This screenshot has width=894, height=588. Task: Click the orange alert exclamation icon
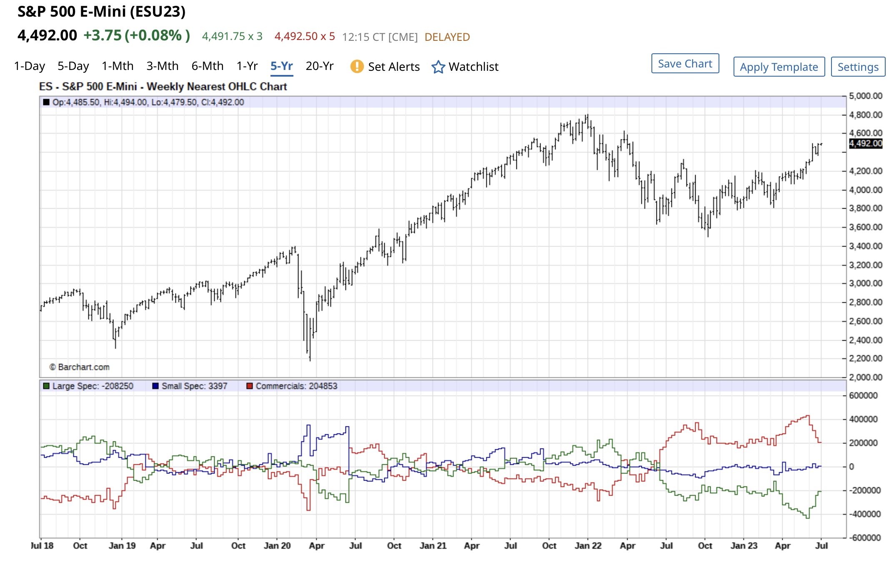pos(357,67)
